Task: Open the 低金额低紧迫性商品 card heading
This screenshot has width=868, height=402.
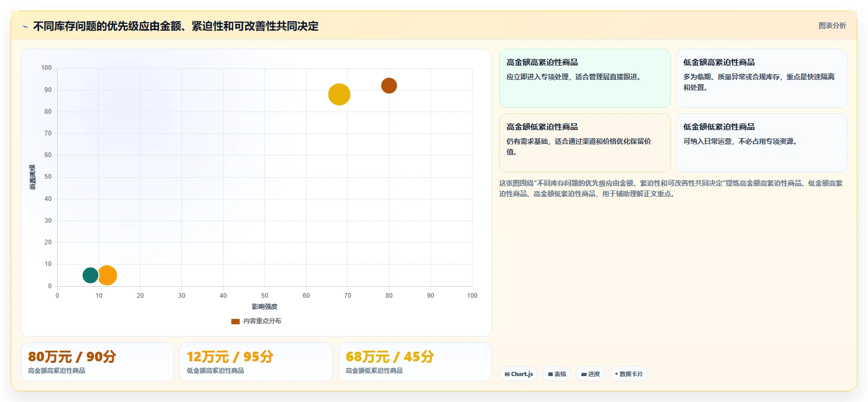Action: click(x=719, y=127)
